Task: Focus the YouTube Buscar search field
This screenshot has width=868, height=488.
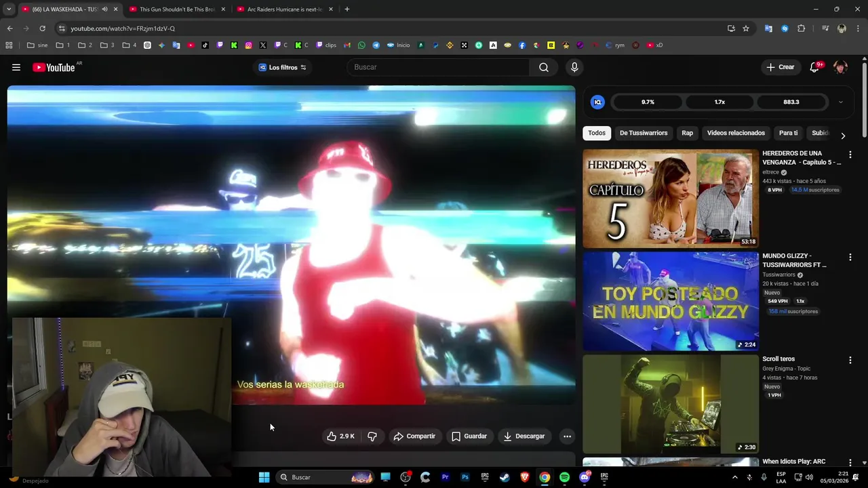Action: 439,67
